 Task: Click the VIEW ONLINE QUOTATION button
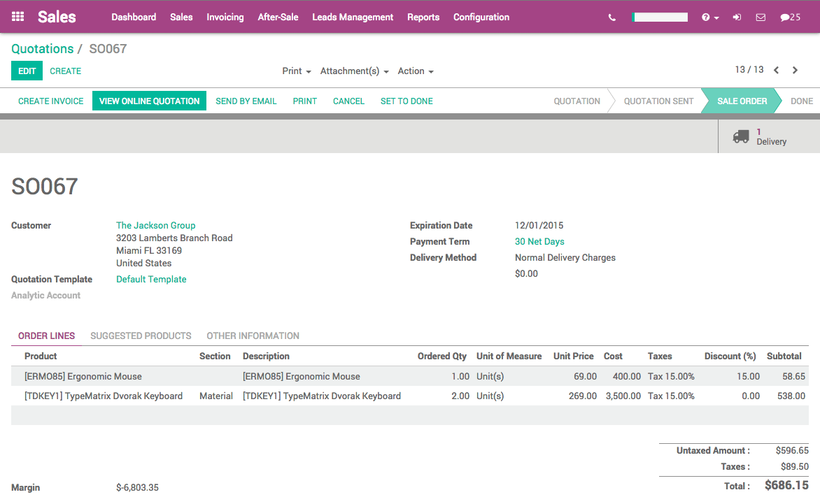(x=149, y=100)
